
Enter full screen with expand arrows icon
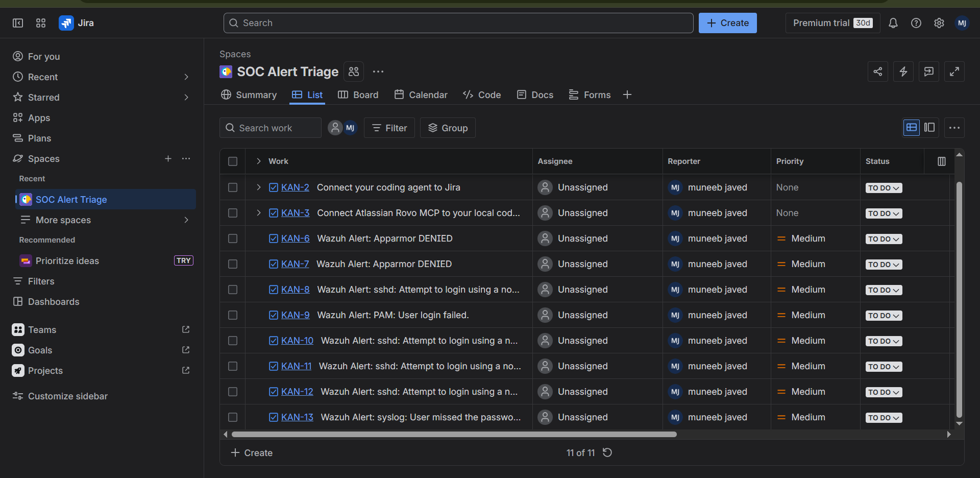coord(954,71)
